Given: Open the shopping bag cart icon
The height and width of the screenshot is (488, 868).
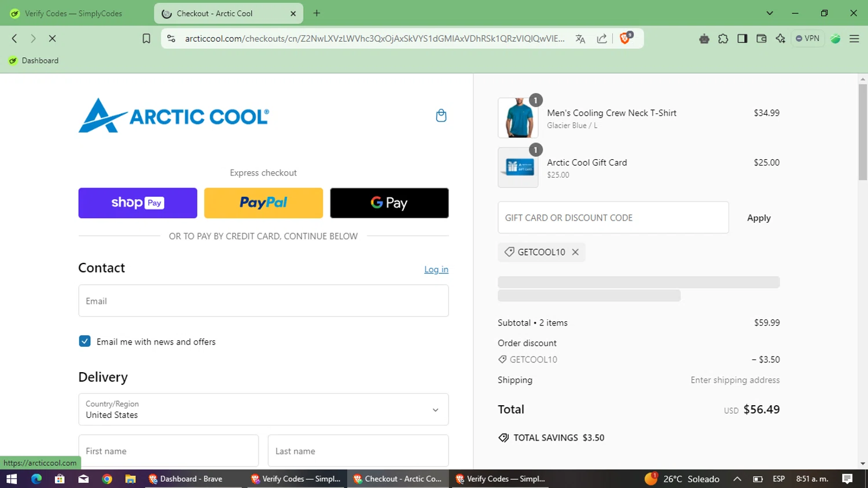Looking at the screenshot, I should tap(441, 115).
